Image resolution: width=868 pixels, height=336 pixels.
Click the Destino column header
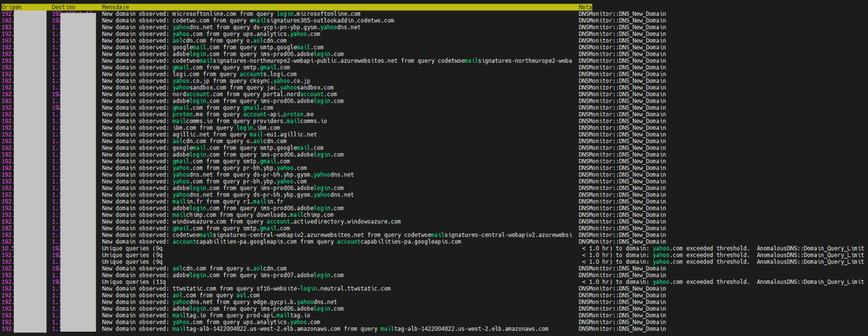click(x=63, y=7)
